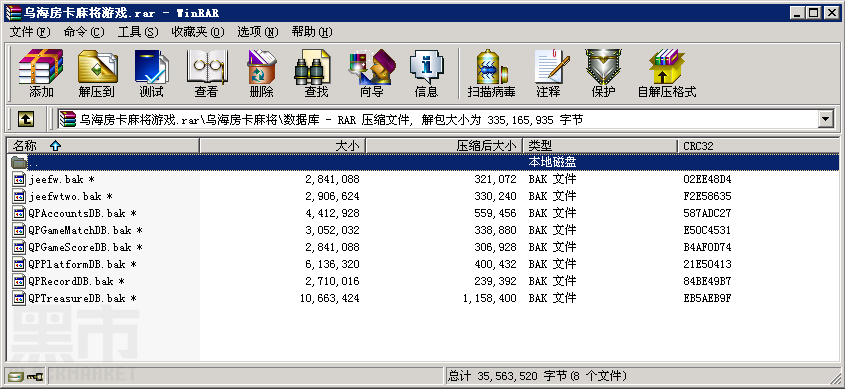Viewport: 845px width, 389px height.
Task: Click size value 10,663,424
Action: [x=330, y=298]
